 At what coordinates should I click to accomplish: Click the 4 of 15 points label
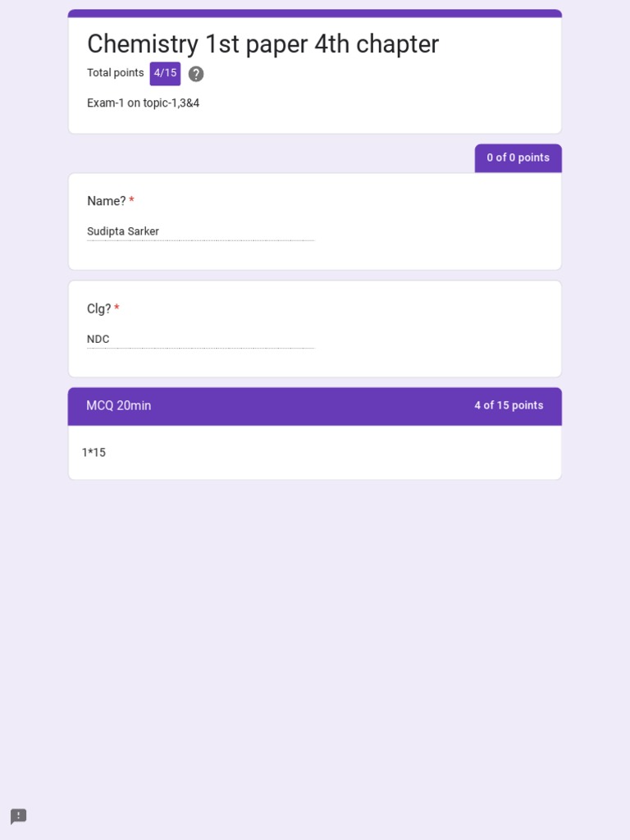point(509,405)
